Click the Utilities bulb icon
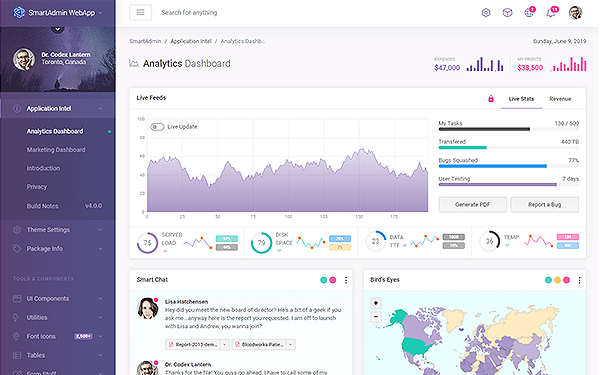Screen dimensions: 600x375 16,317
